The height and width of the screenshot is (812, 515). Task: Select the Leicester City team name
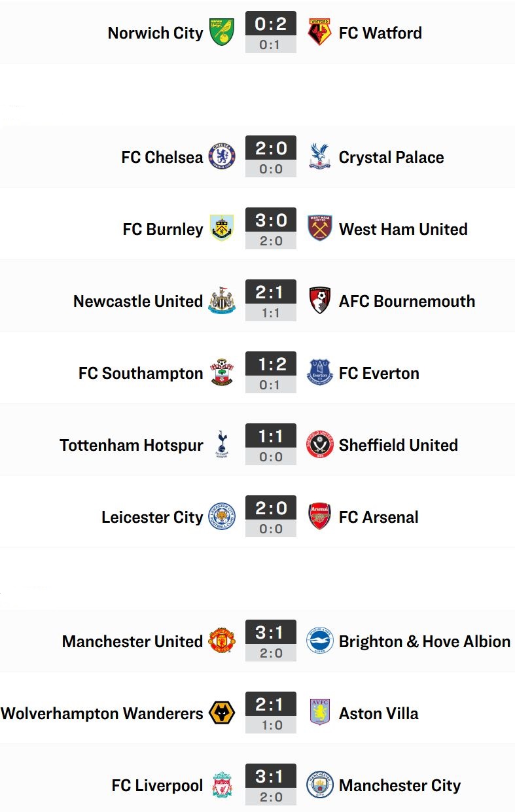coord(152,517)
